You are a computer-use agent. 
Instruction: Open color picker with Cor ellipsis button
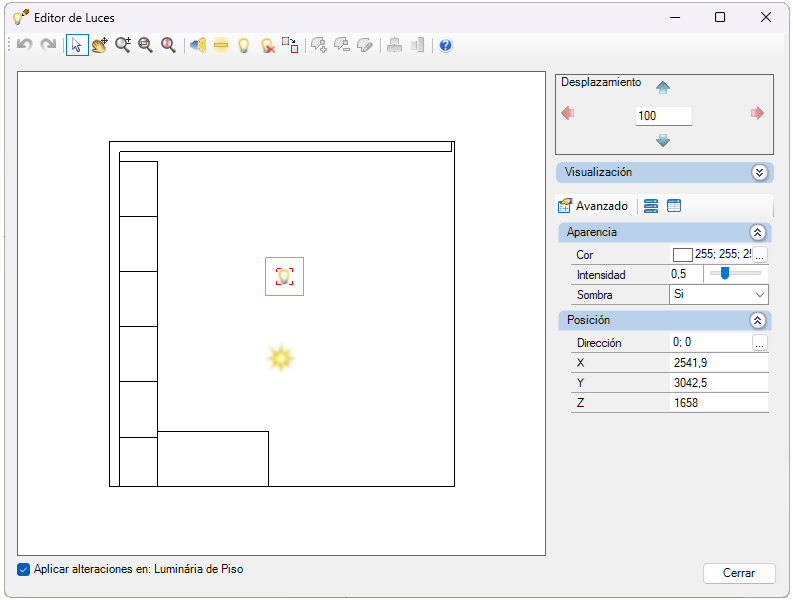[x=760, y=255]
